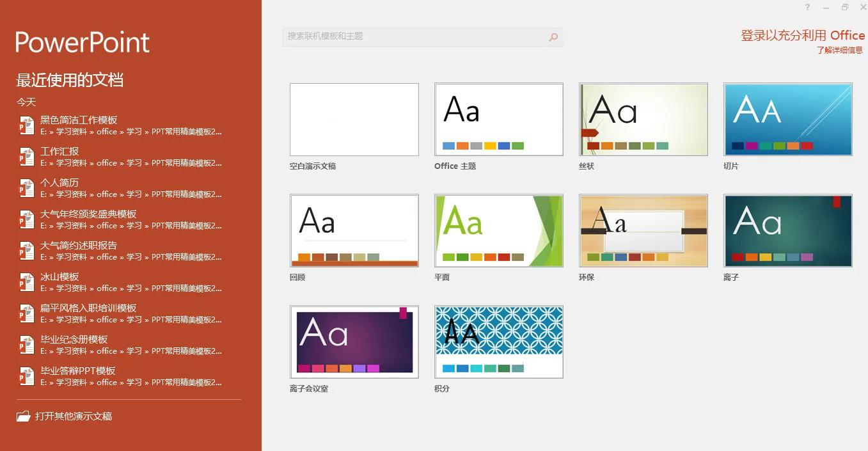Click the Office 主题 caption text

coord(455,166)
